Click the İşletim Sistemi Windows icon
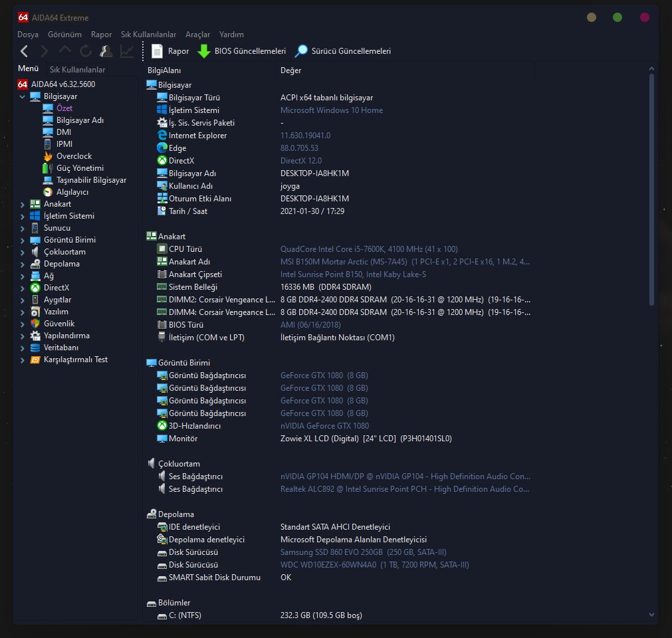Image resolution: width=672 pixels, height=638 pixels. tap(35, 216)
